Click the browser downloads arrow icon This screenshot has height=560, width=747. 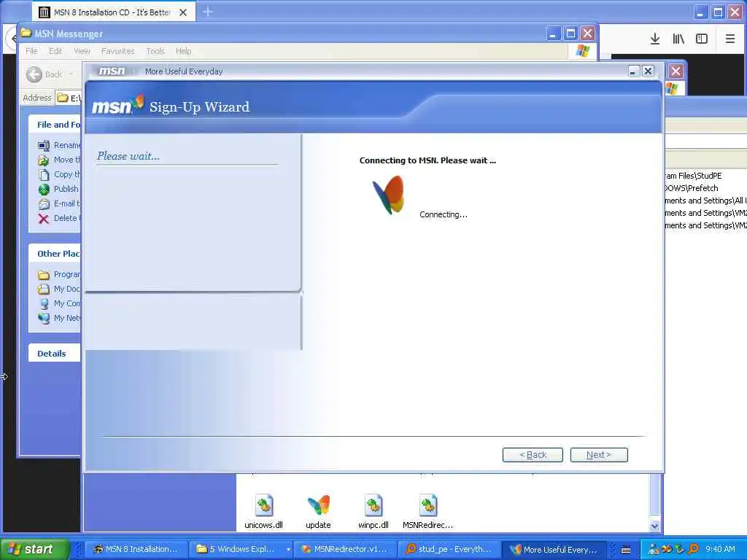(x=655, y=39)
